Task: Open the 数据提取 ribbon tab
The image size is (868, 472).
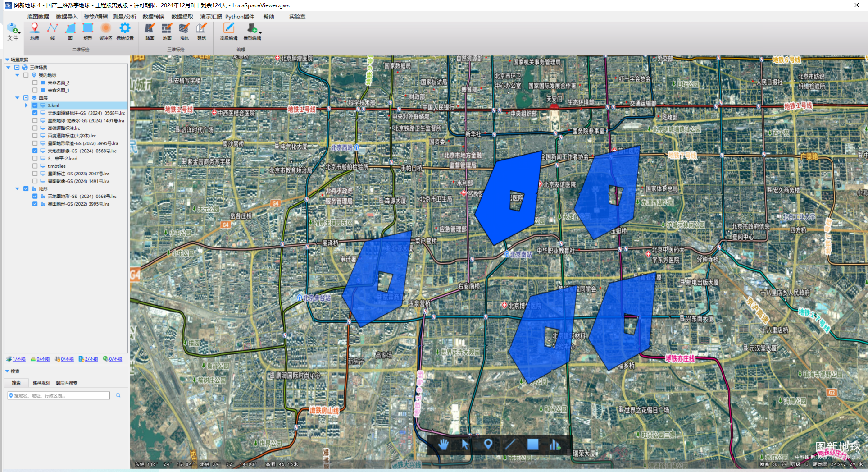Action: 182,17
